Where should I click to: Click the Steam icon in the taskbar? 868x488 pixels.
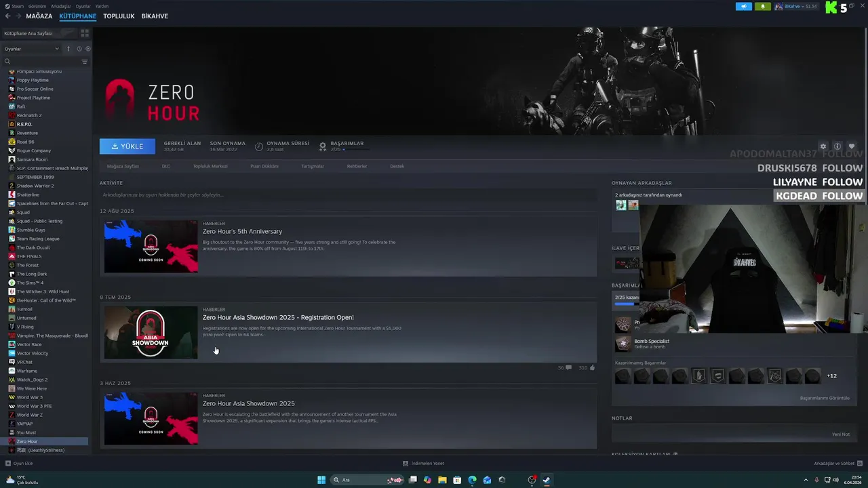pos(547,480)
